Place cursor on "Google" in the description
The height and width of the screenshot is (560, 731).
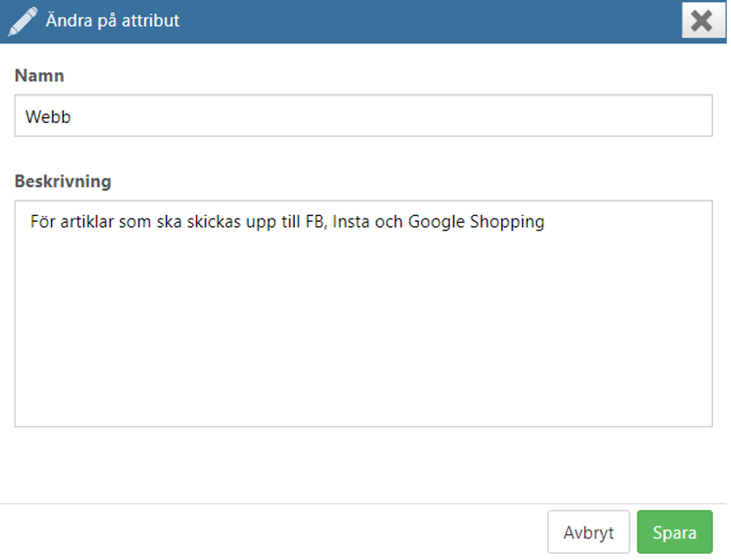(436, 222)
